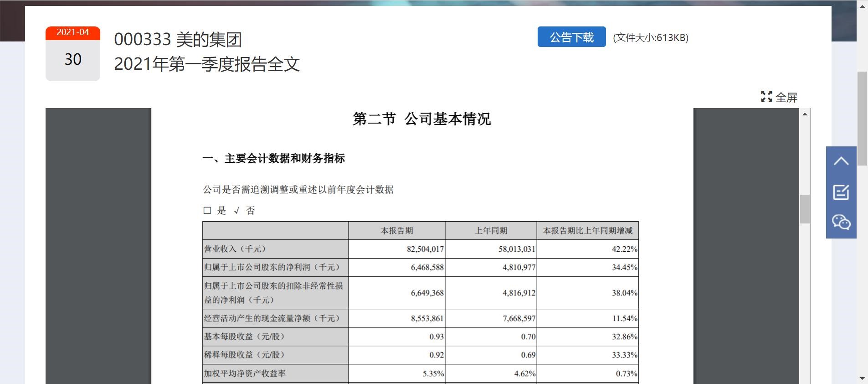868x384 pixels.
Task: Download the announcement via 公告下载
Action: (x=571, y=37)
